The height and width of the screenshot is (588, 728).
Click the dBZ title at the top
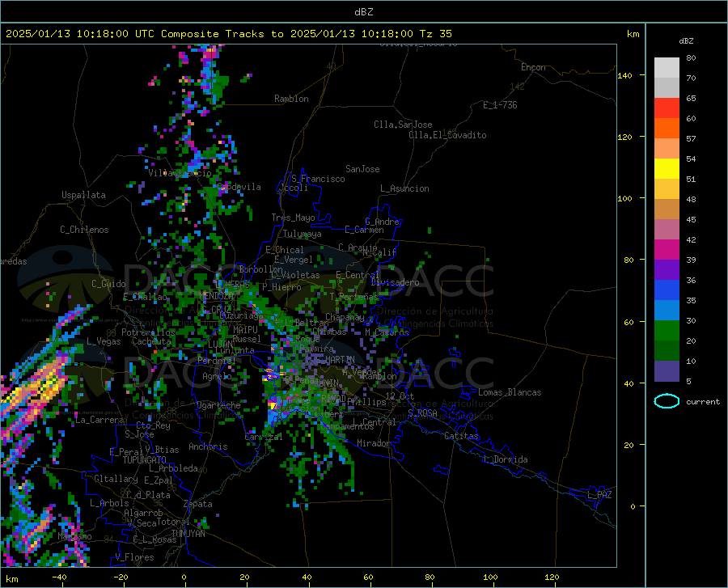(363, 12)
